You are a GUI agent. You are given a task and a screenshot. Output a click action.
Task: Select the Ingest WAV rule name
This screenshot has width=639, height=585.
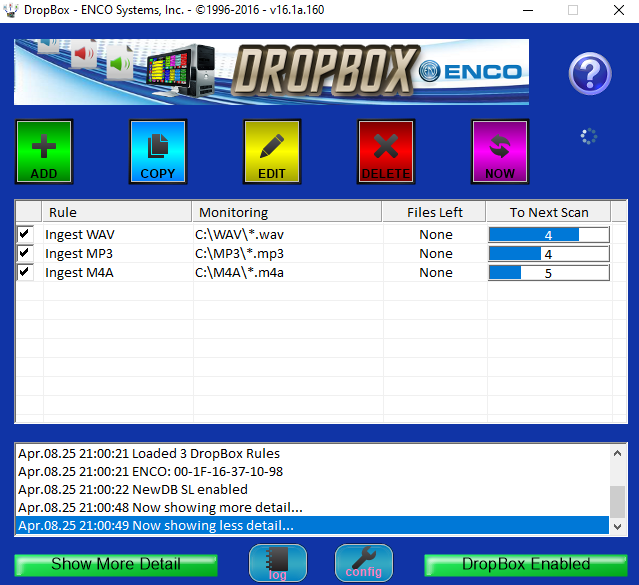80,234
